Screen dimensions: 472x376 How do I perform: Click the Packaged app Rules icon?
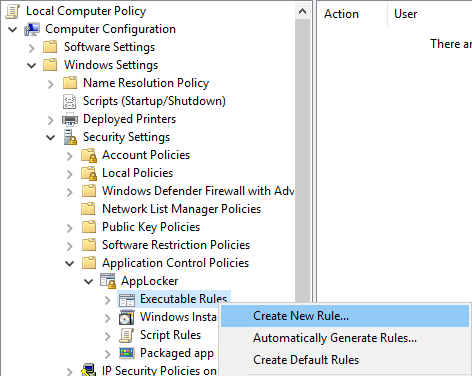[127, 353]
